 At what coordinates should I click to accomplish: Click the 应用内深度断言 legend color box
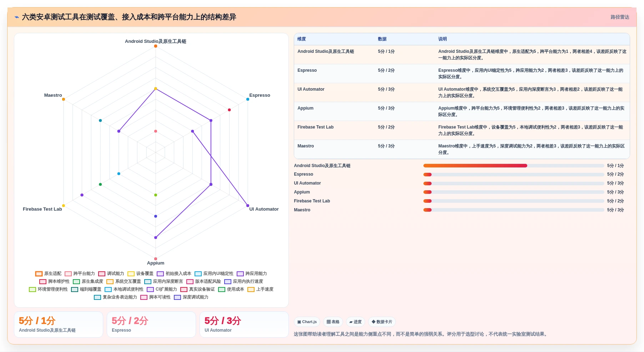coord(148,282)
